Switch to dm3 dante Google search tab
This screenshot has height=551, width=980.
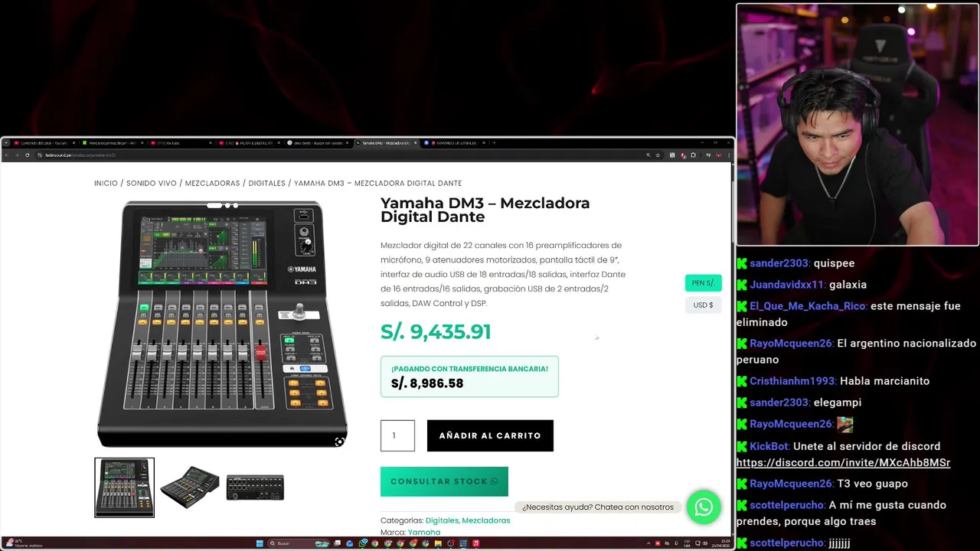tap(318, 143)
